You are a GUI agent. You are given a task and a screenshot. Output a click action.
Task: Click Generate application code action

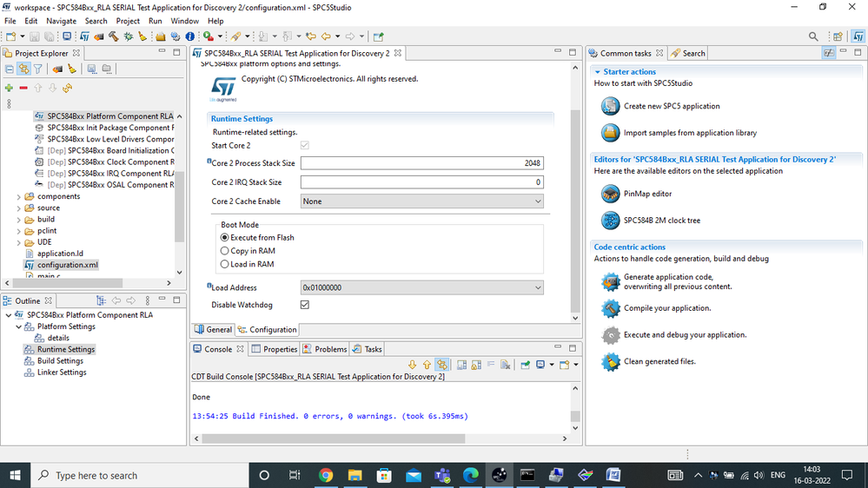[x=678, y=281]
